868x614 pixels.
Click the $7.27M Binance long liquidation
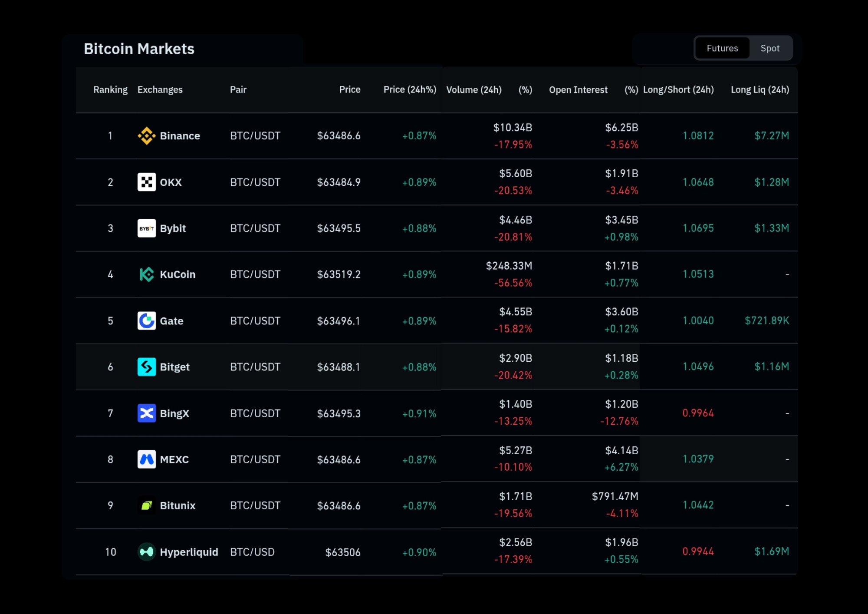(772, 136)
